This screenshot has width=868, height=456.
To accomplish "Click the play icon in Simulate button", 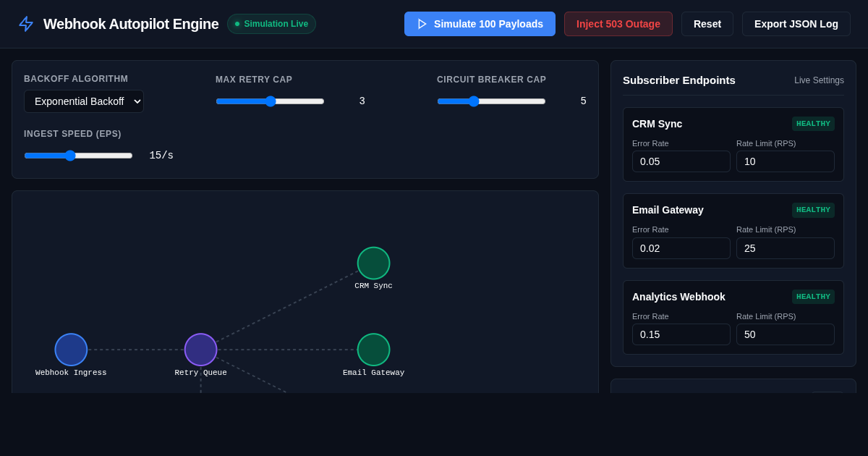I will pyautogui.click(x=422, y=24).
